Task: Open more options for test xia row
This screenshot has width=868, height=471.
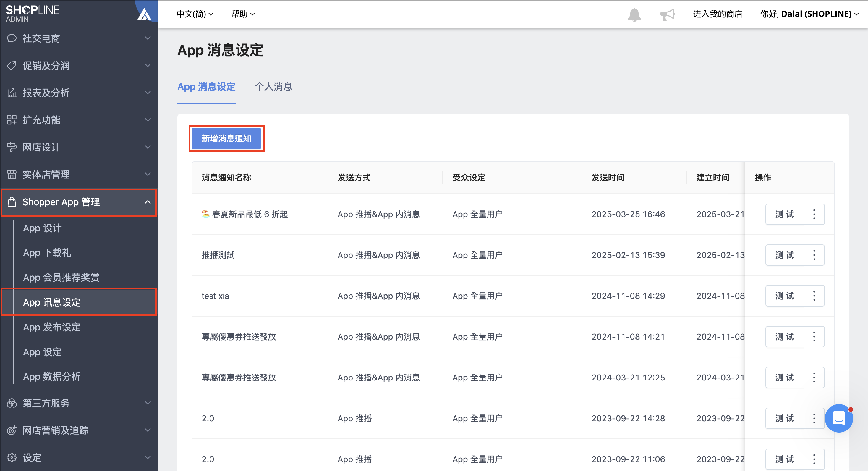Action: (x=814, y=296)
